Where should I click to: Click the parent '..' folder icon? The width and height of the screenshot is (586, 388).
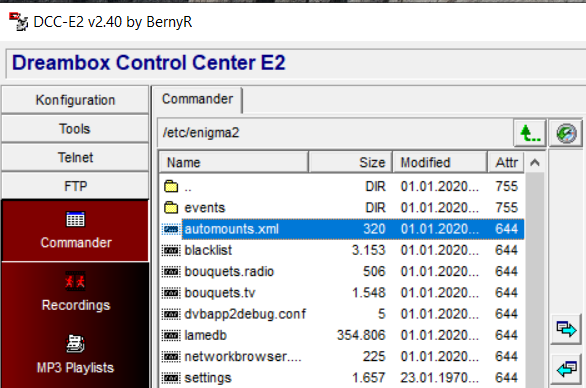coord(171,186)
